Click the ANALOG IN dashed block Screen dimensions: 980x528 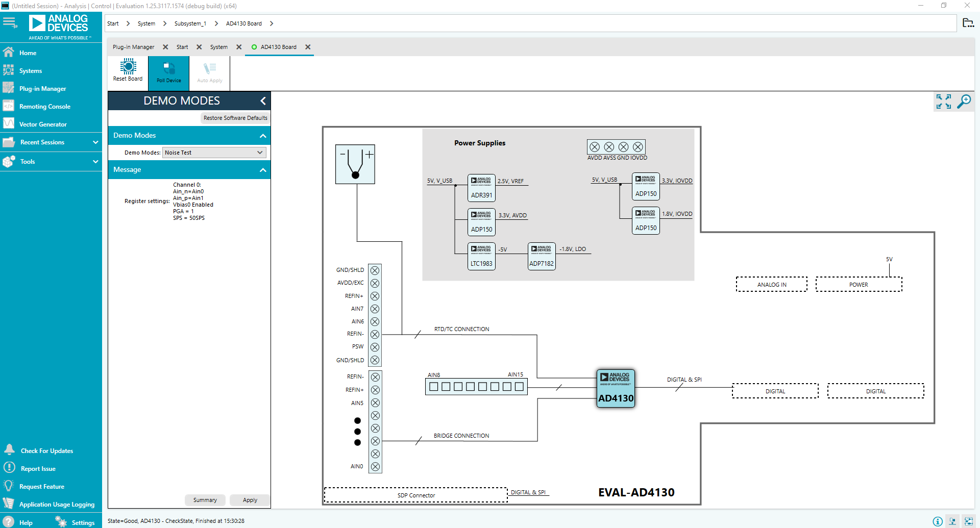(772, 285)
